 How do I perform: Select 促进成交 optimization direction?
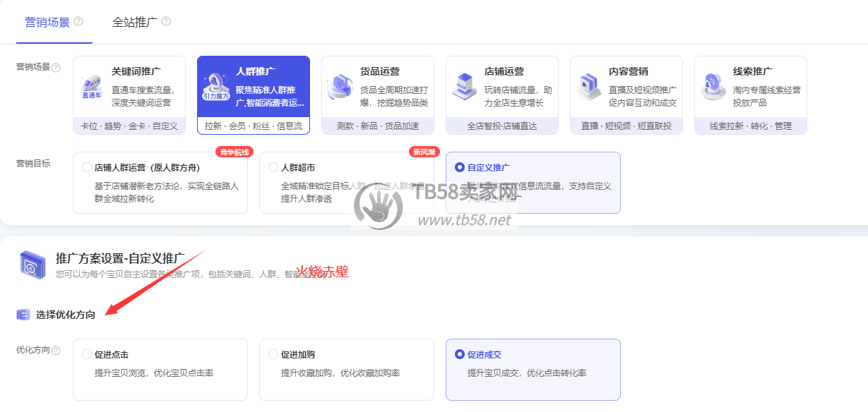(533, 370)
